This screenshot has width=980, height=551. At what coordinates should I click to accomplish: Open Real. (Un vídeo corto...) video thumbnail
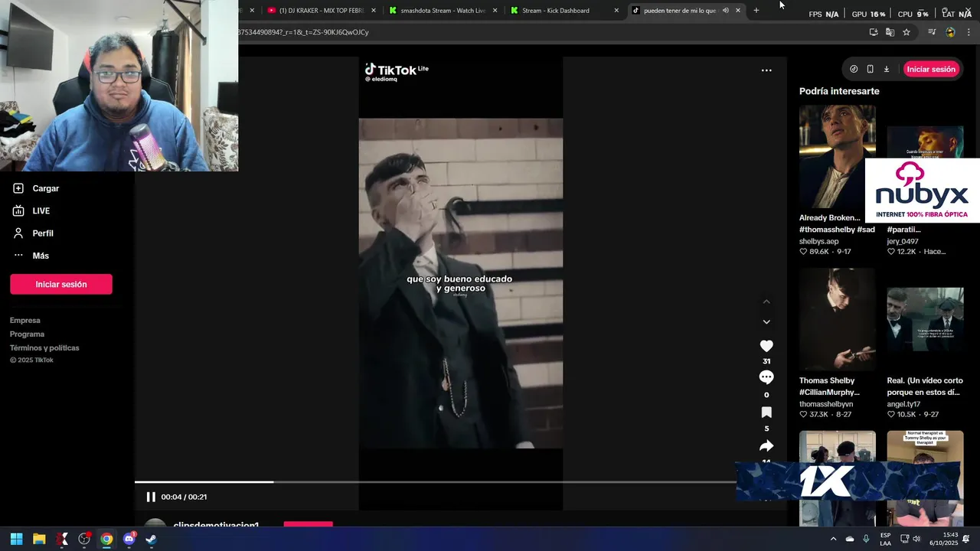925,319
